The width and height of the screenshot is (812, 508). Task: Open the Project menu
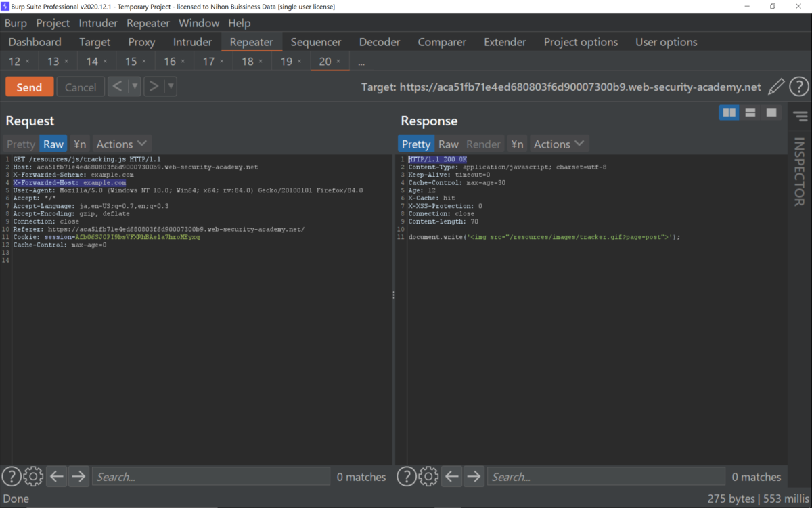(53, 23)
